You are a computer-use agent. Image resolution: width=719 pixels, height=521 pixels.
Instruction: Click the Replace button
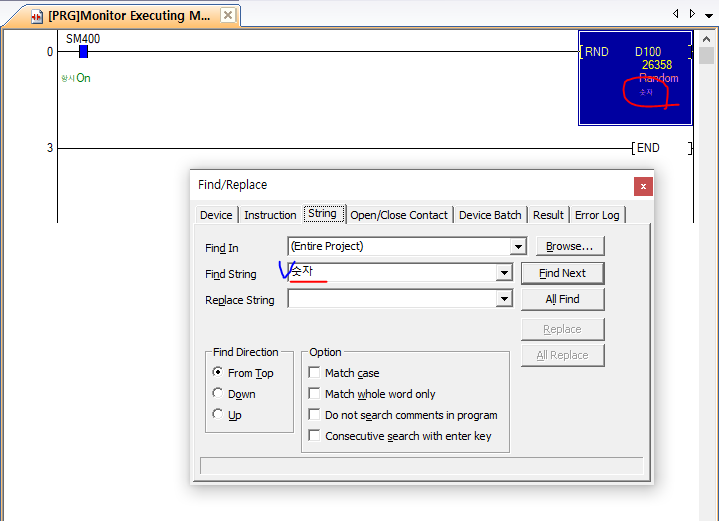point(562,329)
